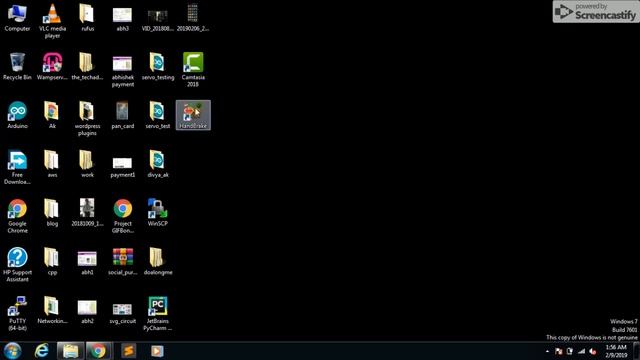640x360 pixels.
Task: Show hidden system tray icons
Action: 547,351
